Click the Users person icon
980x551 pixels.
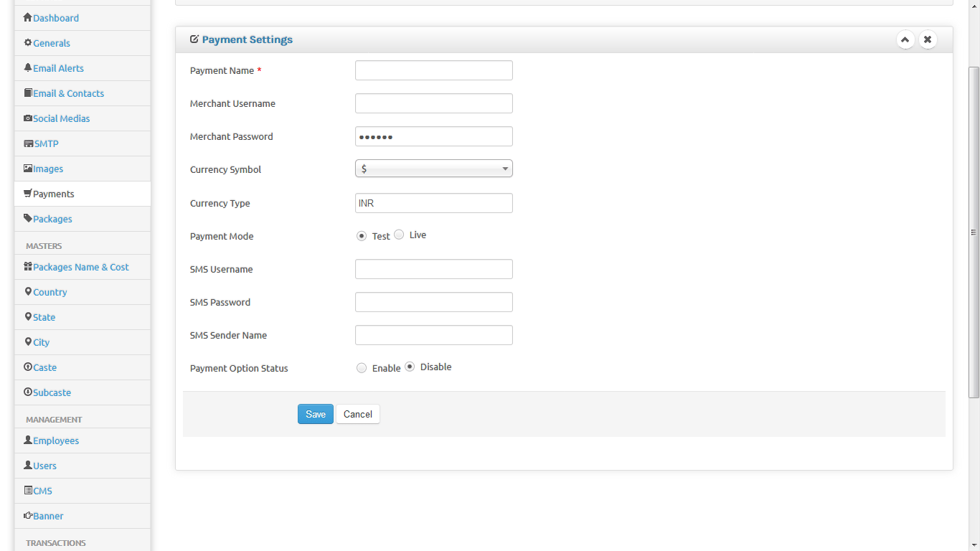point(28,465)
